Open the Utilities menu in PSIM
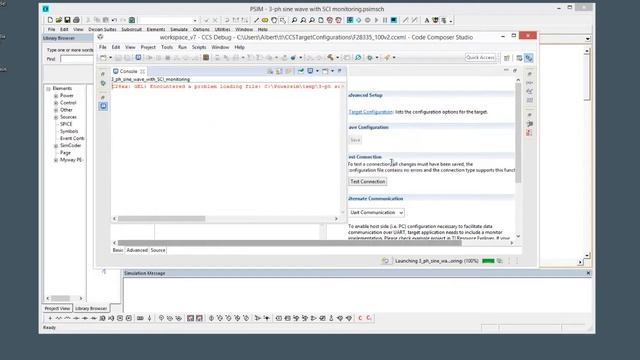 click(x=222, y=29)
